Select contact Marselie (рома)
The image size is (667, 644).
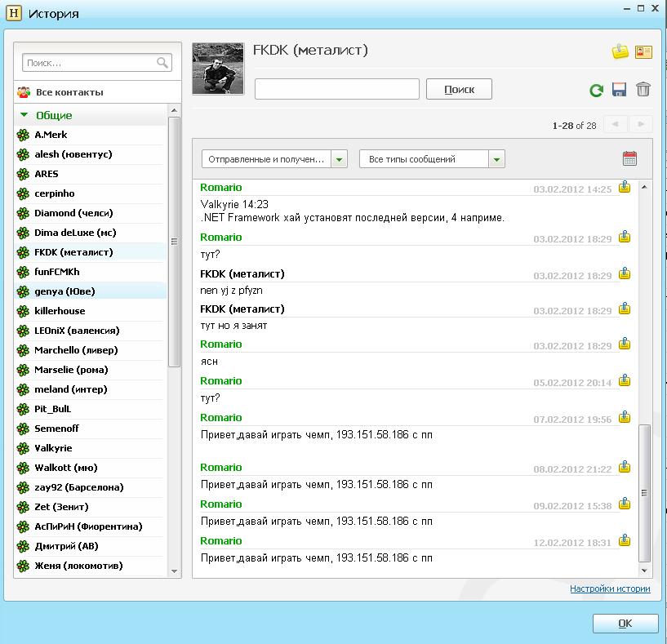(x=90, y=370)
